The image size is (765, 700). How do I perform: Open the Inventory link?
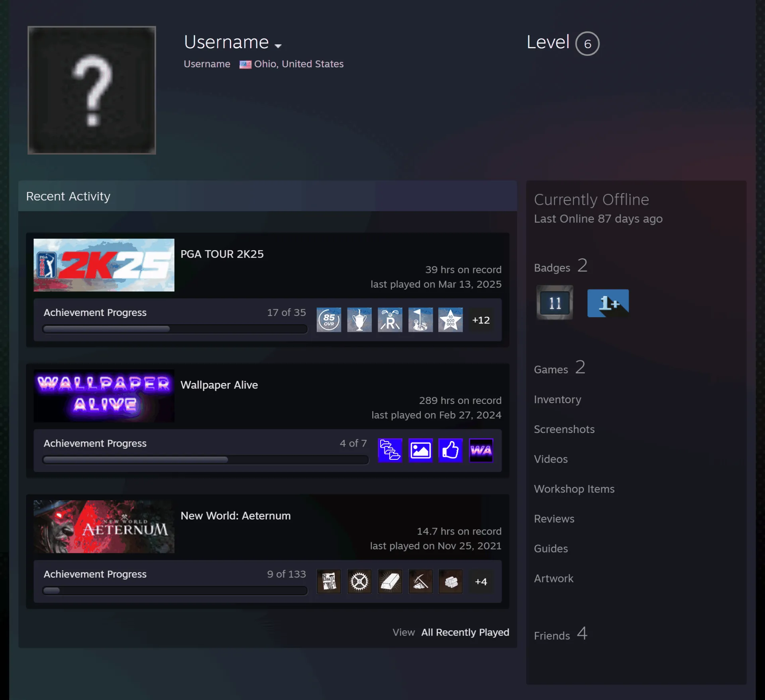(557, 399)
